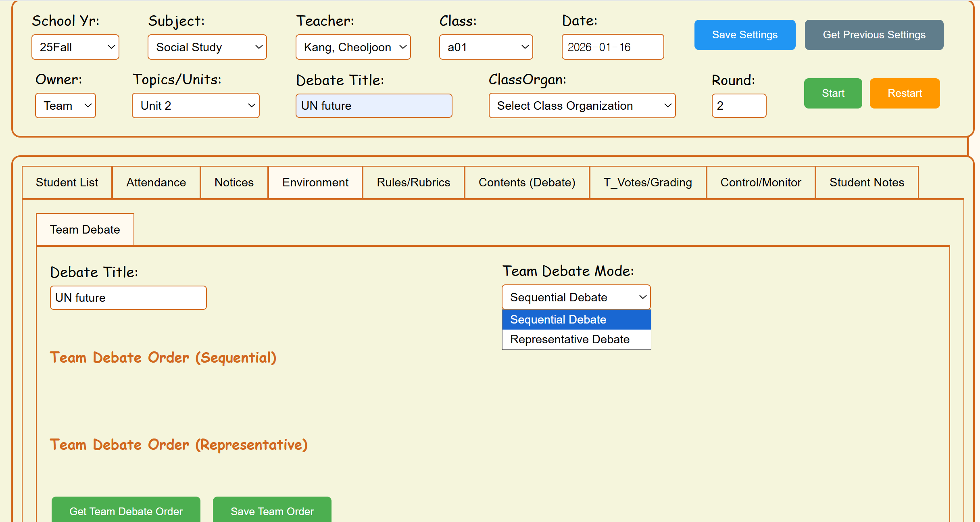
Task: Select Sequential Debate option in list
Action: [576, 319]
